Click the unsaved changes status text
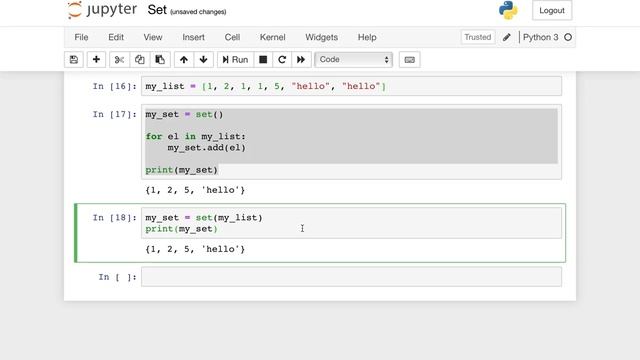Image resolution: width=640 pixels, height=360 pixels. [198, 12]
